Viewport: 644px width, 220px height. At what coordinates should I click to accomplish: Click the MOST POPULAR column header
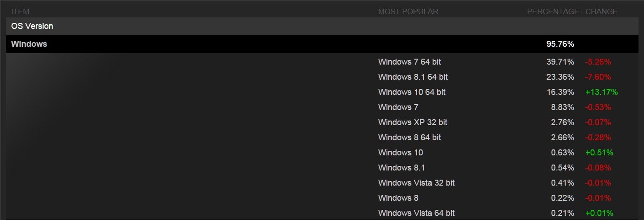click(408, 11)
